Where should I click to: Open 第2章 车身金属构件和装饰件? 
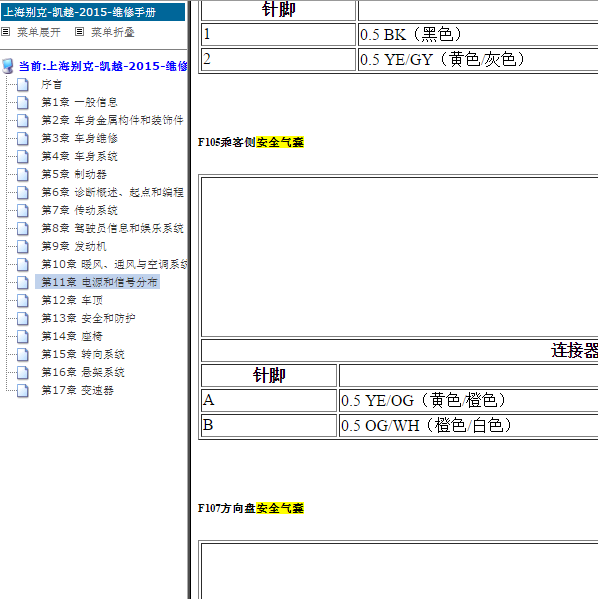[x=113, y=120]
